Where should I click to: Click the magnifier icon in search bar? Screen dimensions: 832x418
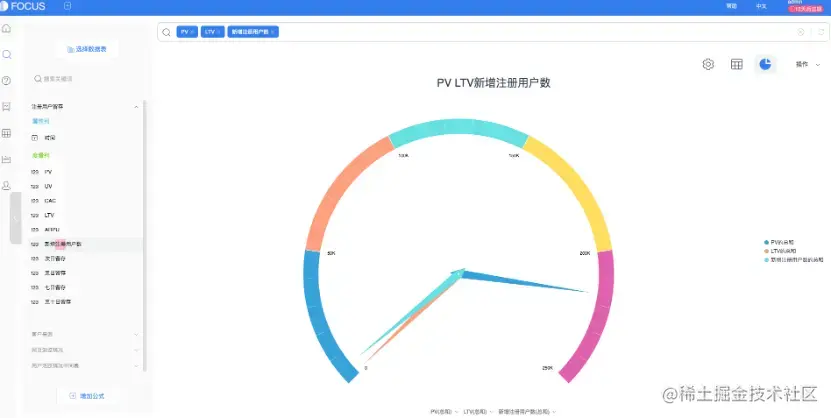pos(167,32)
